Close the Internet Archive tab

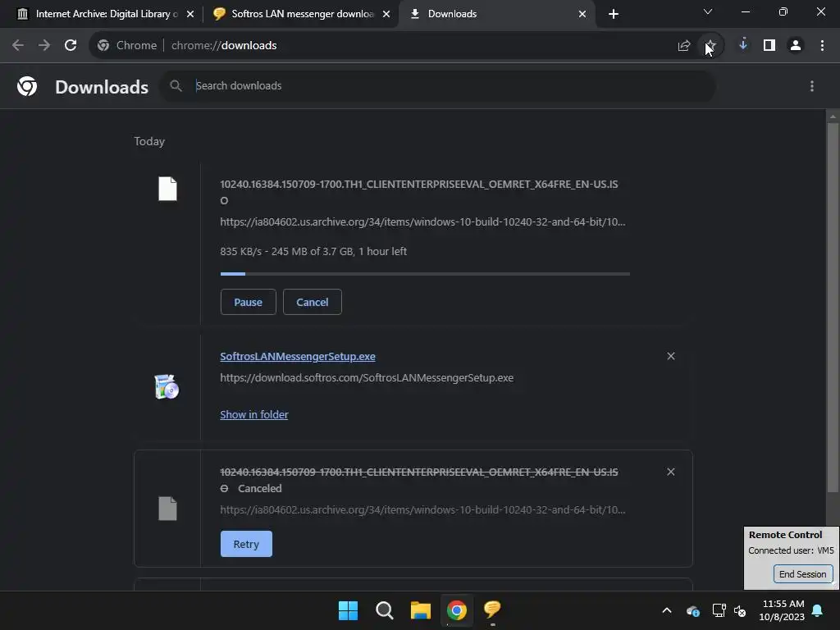tap(190, 15)
